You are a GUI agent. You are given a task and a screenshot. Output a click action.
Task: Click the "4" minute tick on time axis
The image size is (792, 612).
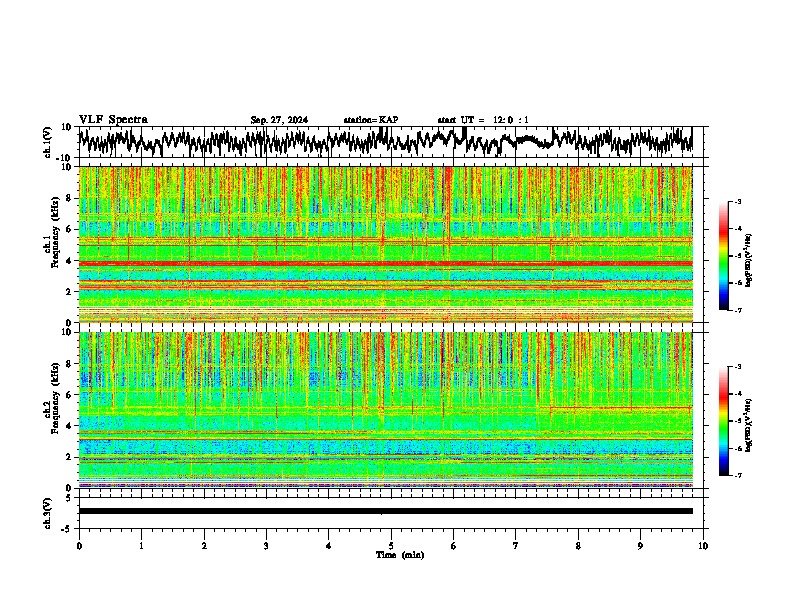[329, 546]
